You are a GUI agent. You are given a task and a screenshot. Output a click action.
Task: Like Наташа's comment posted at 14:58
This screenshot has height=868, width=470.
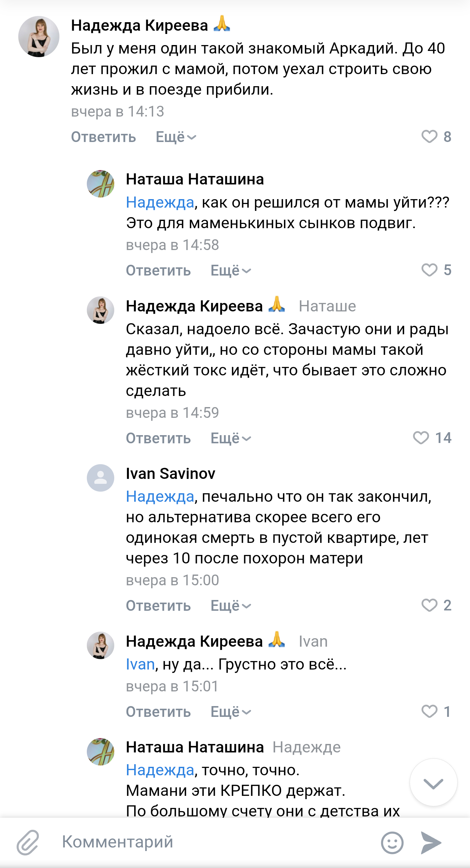coord(430,270)
